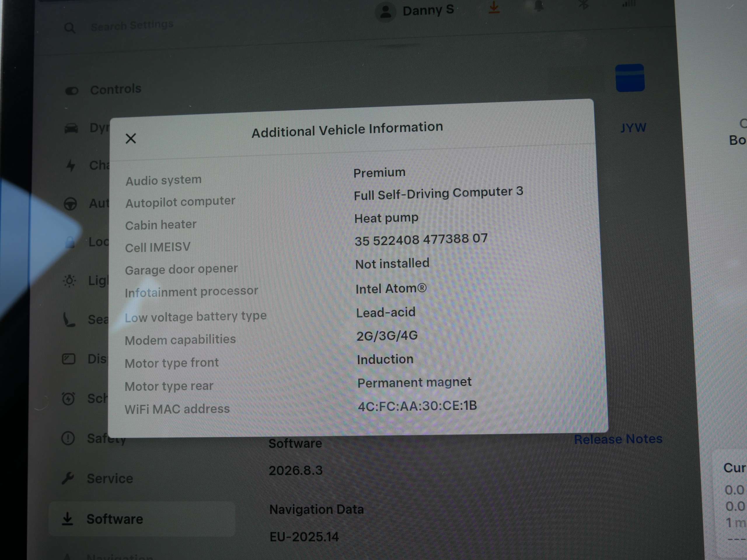Tap the Bluetooth status icon
Screen dimensions: 747x560
[x=583, y=5]
